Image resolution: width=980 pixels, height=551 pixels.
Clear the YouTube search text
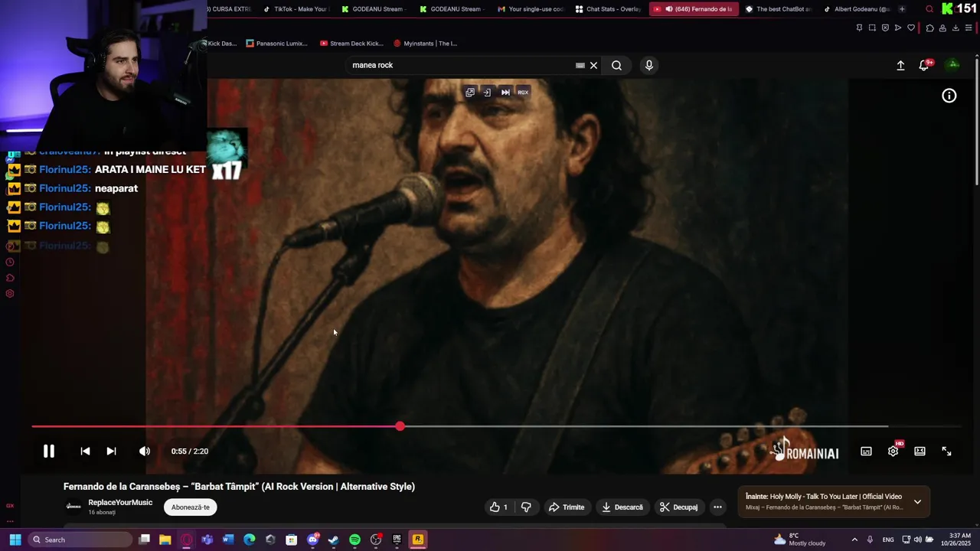click(593, 65)
